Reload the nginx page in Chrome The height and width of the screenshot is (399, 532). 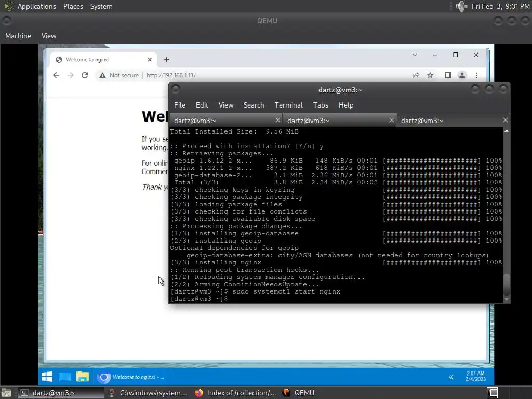(85, 75)
